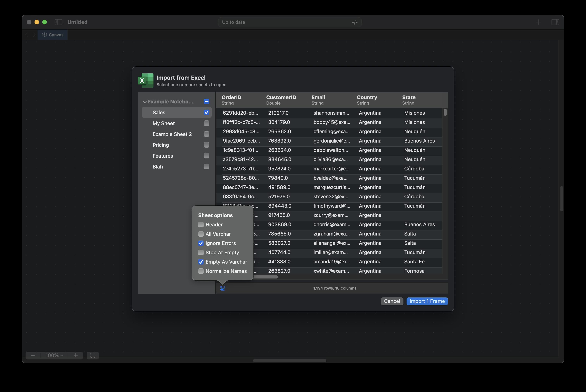The height and width of the screenshot is (392, 586).
Task: Click the Up to date status field
Action: [290, 22]
